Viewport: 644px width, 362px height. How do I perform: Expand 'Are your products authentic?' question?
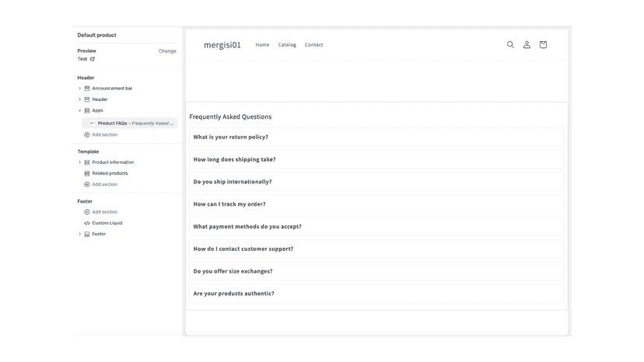coord(376,294)
